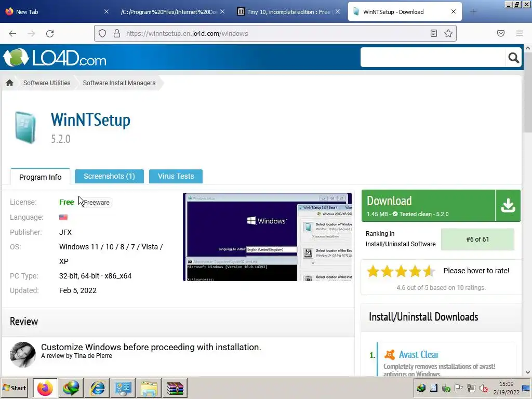Click the "4.6 out of 5" ratings text
The height and width of the screenshot is (399, 532).
pyautogui.click(x=441, y=287)
